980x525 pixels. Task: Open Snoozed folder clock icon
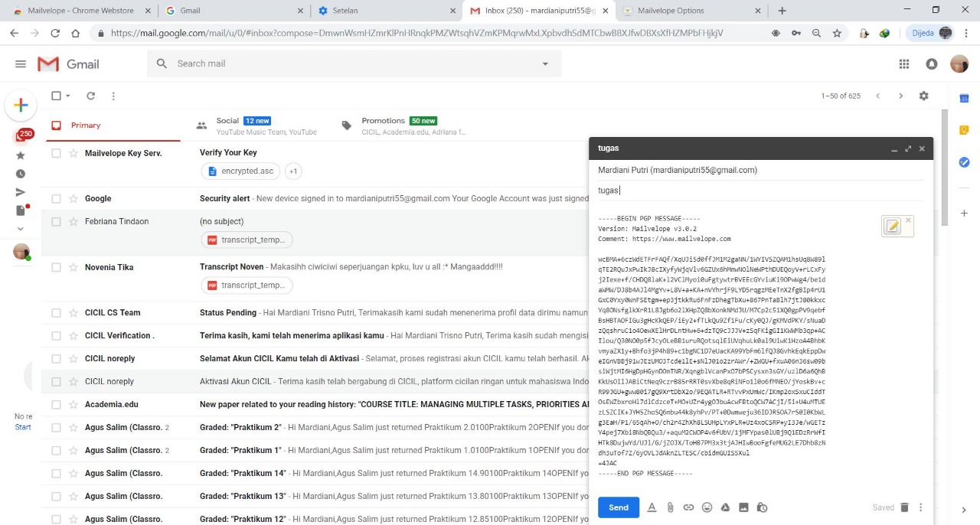pyautogui.click(x=21, y=174)
